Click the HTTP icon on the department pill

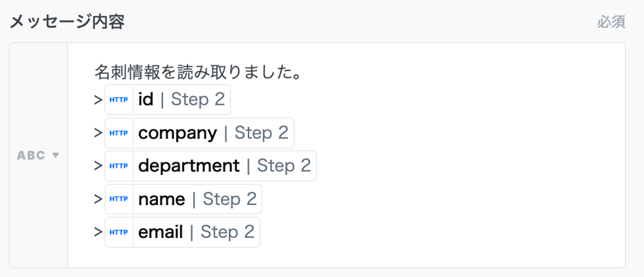(x=118, y=166)
